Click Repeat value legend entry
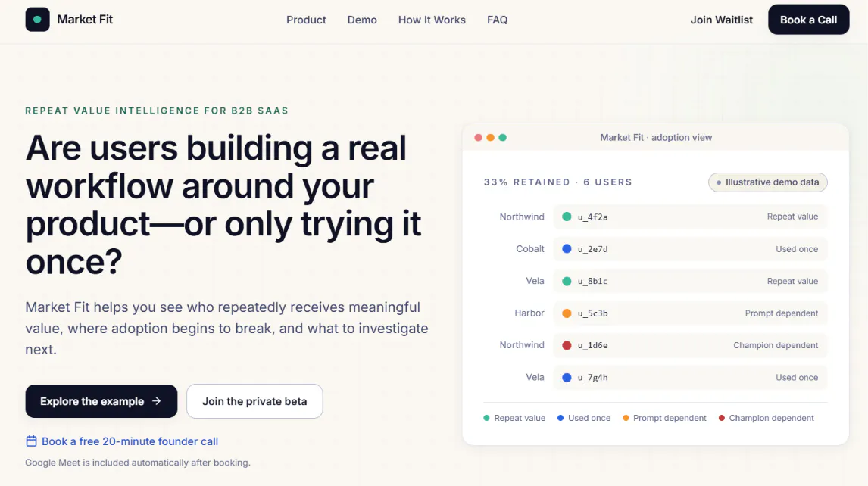Screen dimensions: 868x486 [514, 418]
